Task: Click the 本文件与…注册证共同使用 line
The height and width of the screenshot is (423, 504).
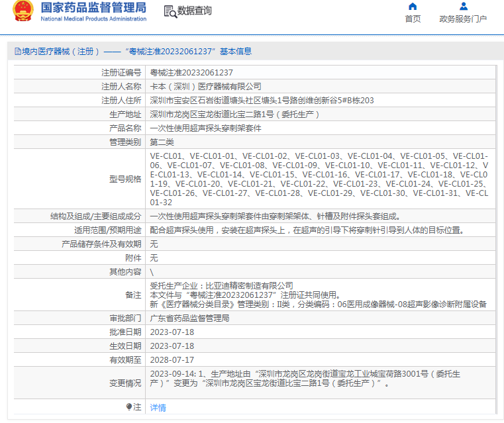Action: (245, 295)
